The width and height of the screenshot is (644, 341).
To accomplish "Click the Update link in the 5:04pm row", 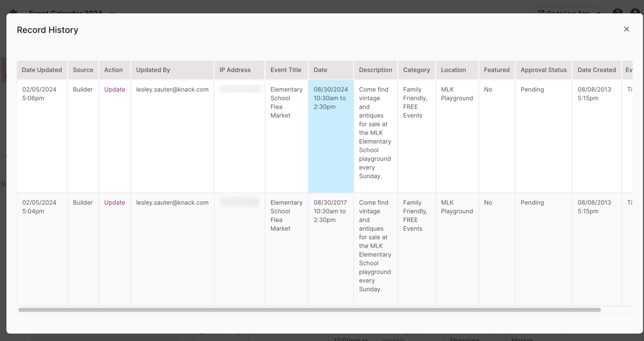I will [115, 202].
